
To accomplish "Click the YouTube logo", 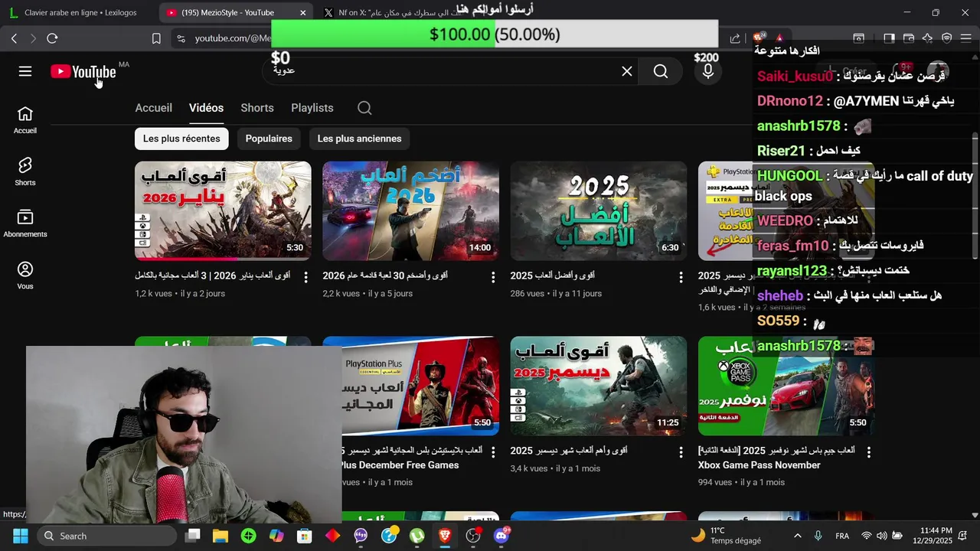I will click(83, 71).
